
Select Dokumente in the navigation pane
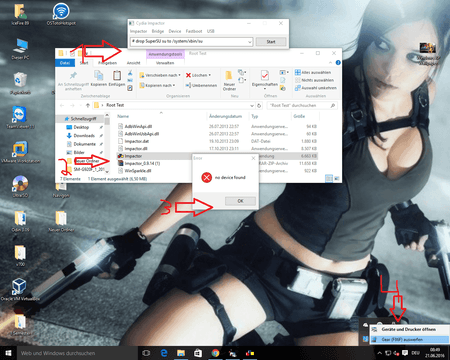tap(84, 144)
